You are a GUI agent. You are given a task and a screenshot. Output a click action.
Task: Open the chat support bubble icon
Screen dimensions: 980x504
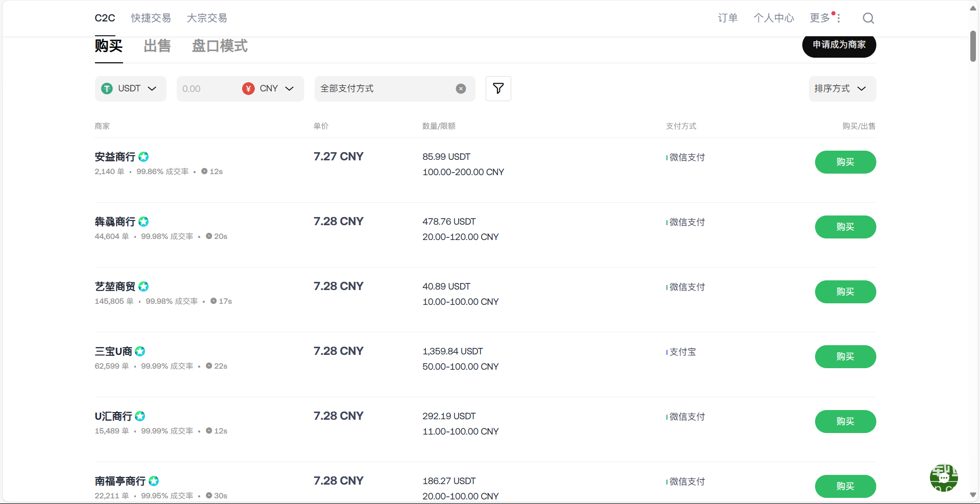coord(944,478)
